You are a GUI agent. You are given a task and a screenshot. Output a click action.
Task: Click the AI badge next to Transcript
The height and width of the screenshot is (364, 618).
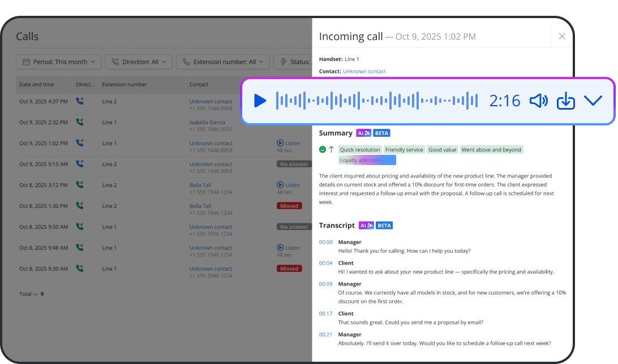(x=367, y=225)
